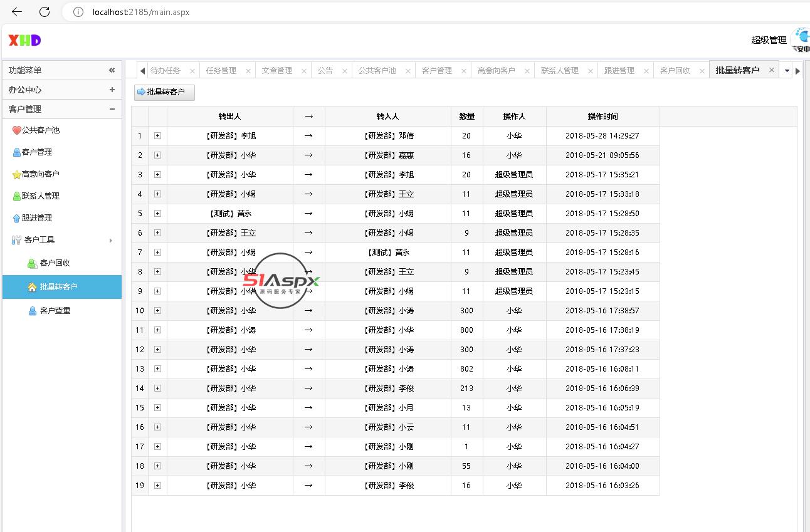Expand details for row 10
The width and height of the screenshot is (810, 532).
point(157,311)
